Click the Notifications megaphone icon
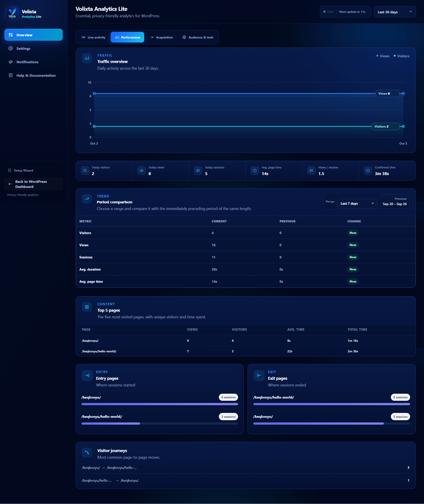Image resolution: width=424 pixels, height=504 pixels. point(11,62)
